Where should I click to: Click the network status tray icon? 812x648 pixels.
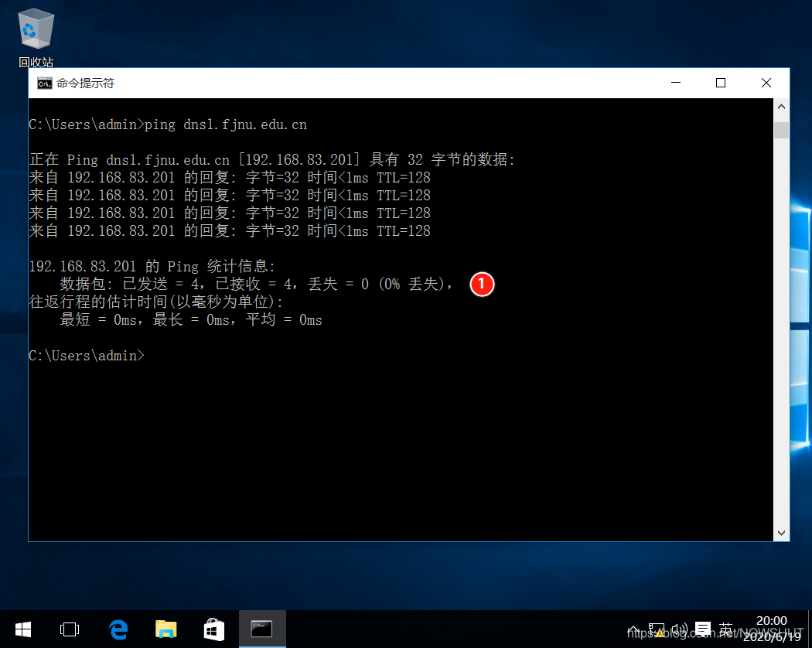point(657,629)
